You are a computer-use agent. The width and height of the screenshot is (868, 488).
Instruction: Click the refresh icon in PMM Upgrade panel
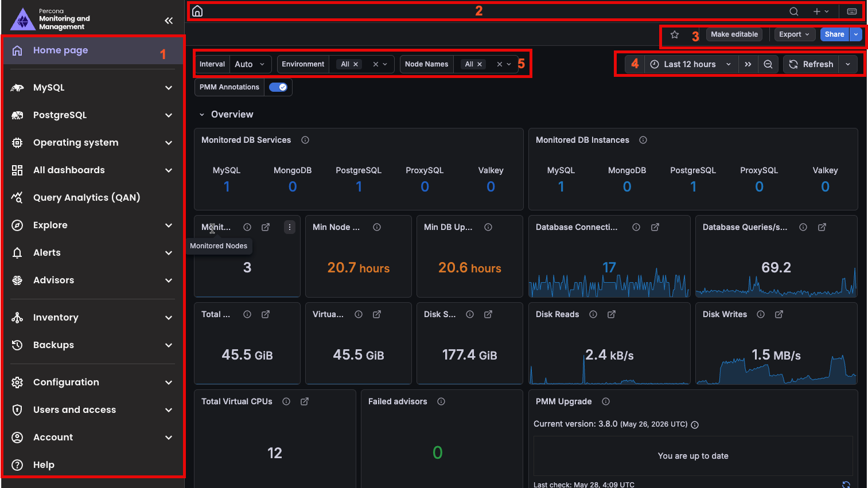846,485
